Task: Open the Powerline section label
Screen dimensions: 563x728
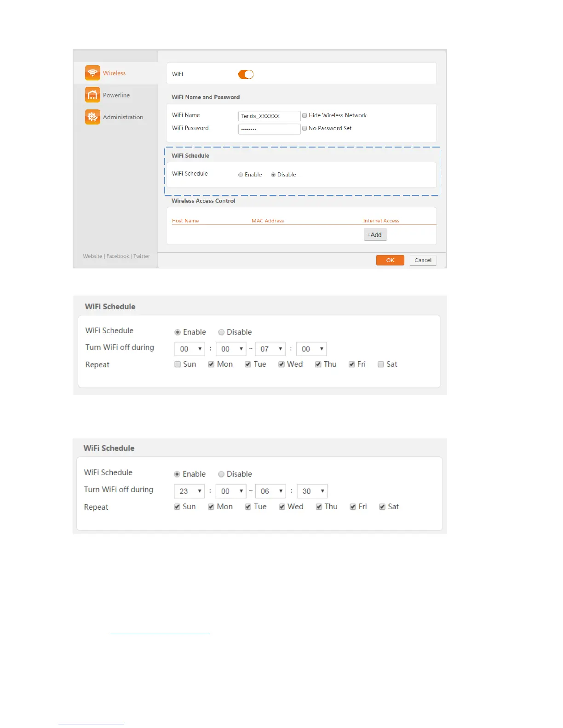Action: click(116, 95)
